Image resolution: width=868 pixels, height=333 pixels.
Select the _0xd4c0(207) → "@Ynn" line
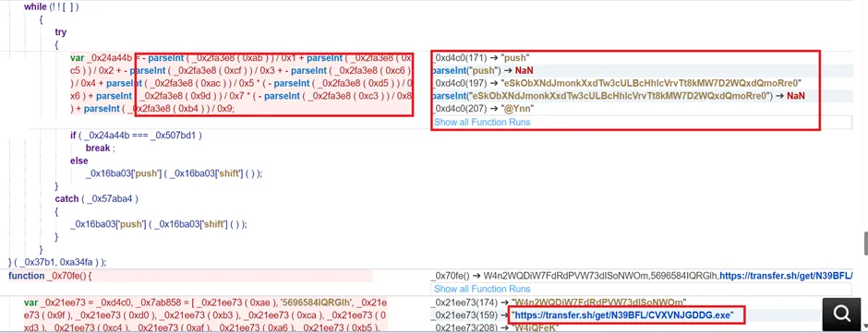pos(483,109)
